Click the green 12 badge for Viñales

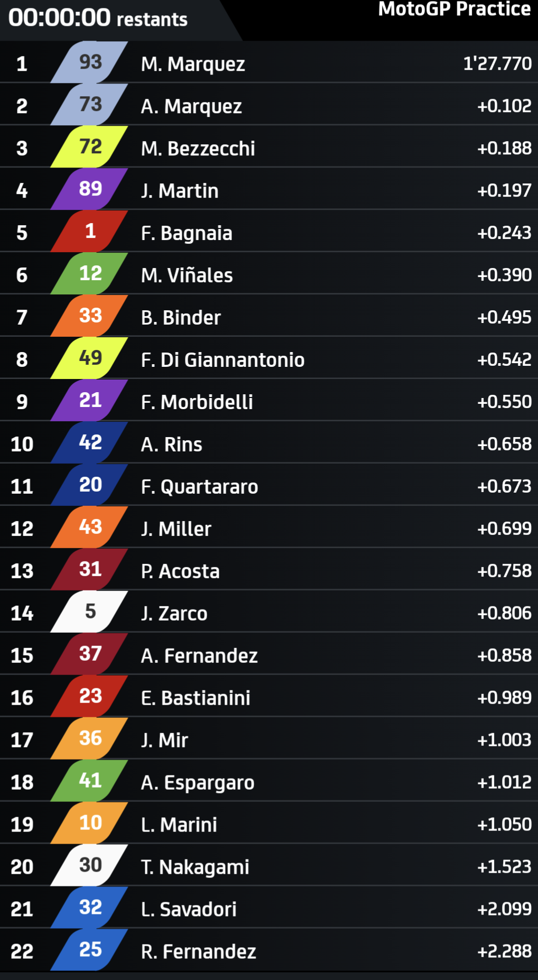[x=89, y=274]
